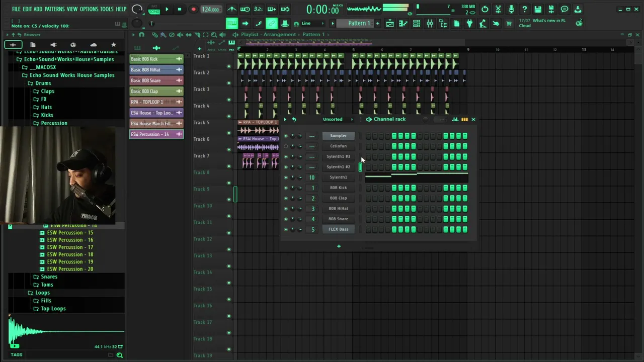
Task: Toggle the Channel rack graph editor icon
Action: tap(455, 119)
